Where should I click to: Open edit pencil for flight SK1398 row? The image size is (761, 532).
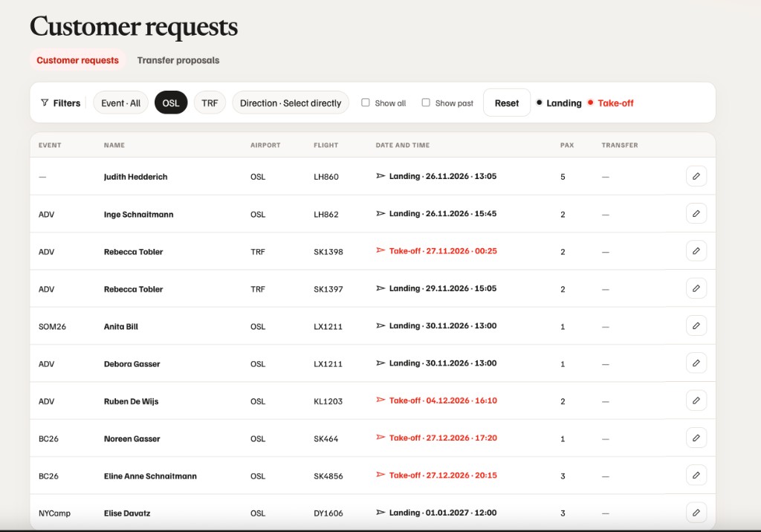[696, 251]
